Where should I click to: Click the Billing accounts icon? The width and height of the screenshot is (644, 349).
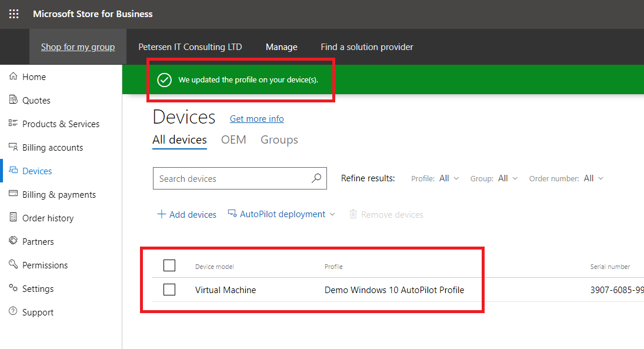(13, 147)
